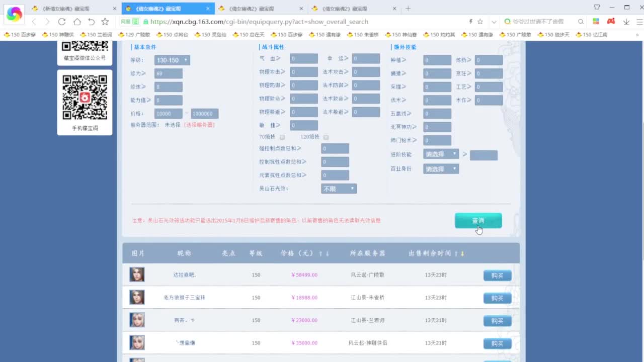Screen dimensions: 644x362
Task: Sort remaining time ascending with up arrow
Action: coord(456,253)
